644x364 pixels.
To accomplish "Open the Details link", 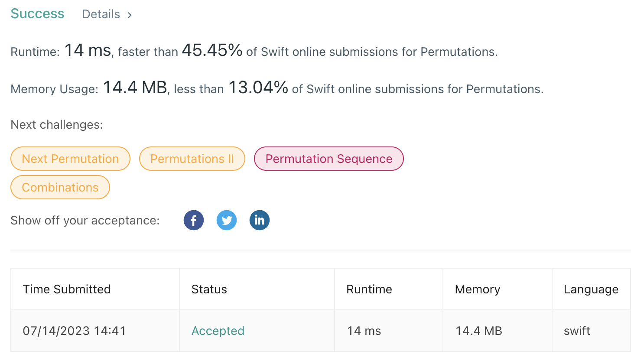I will (101, 14).
